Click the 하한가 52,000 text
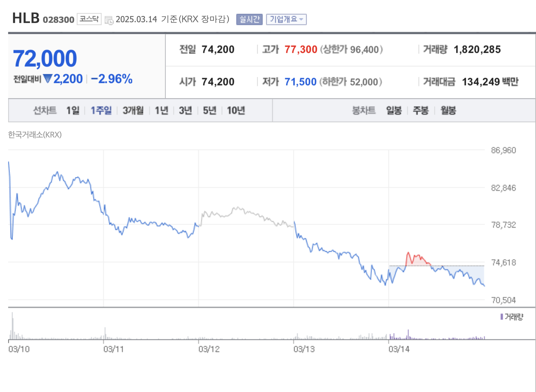536x392 pixels. click(x=351, y=82)
